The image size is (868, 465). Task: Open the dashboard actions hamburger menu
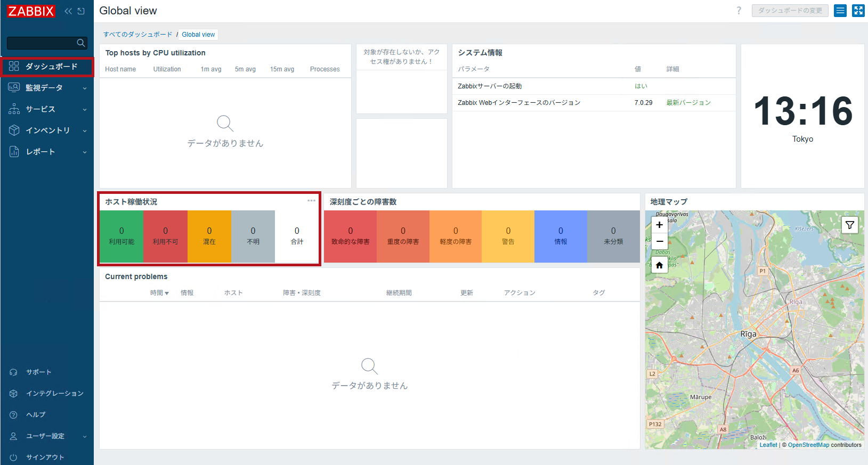point(840,11)
